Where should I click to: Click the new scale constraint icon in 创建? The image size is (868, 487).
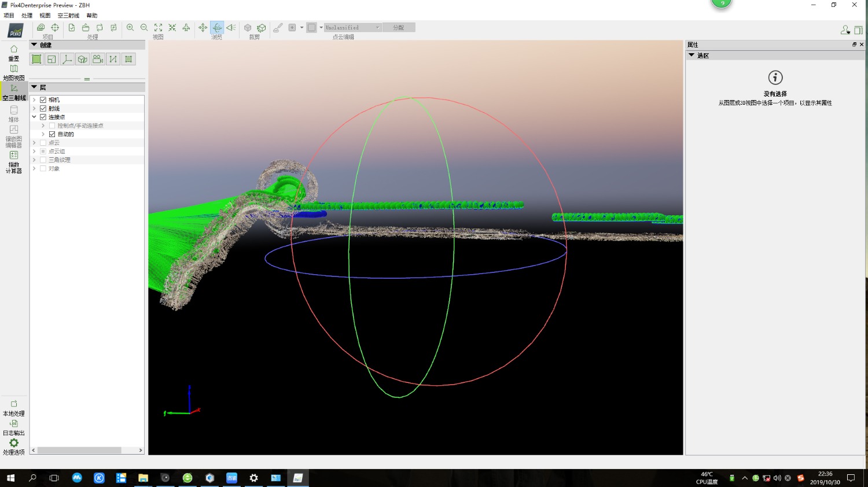click(52, 59)
